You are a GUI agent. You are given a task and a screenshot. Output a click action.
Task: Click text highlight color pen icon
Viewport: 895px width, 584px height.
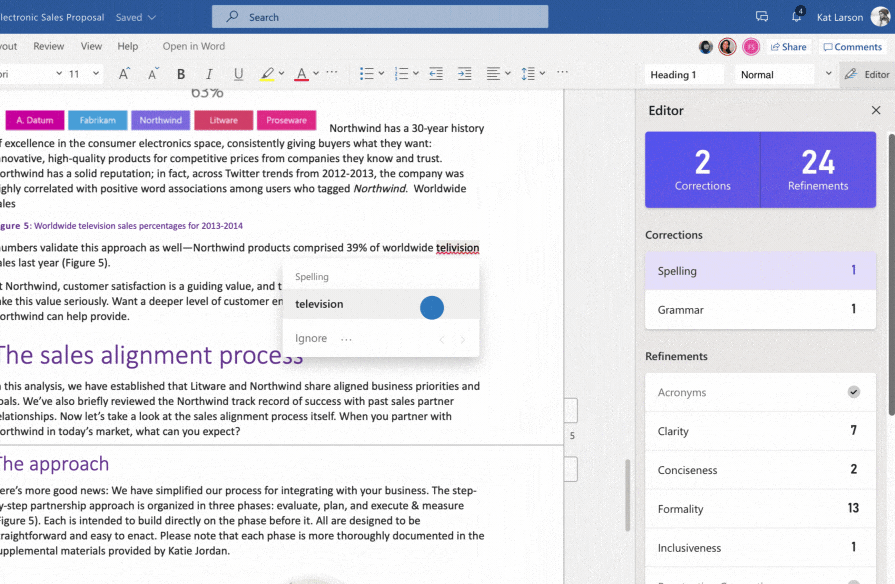(x=267, y=74)
